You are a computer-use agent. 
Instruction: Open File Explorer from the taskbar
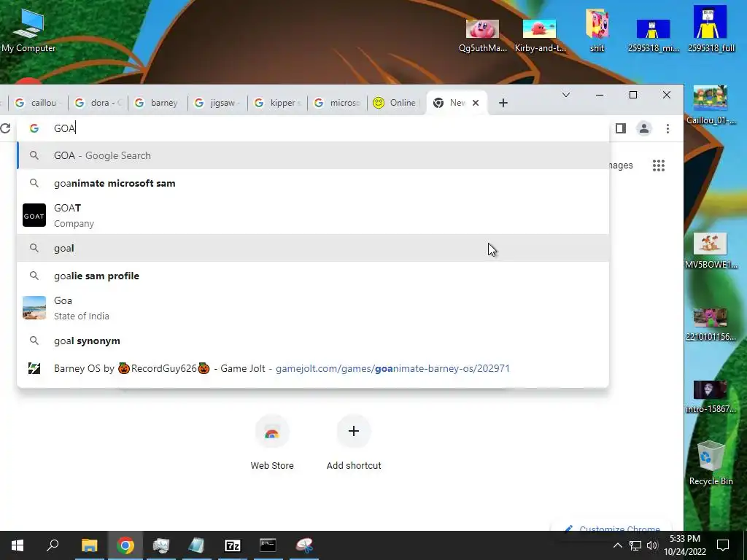click(x=89, y=545)
